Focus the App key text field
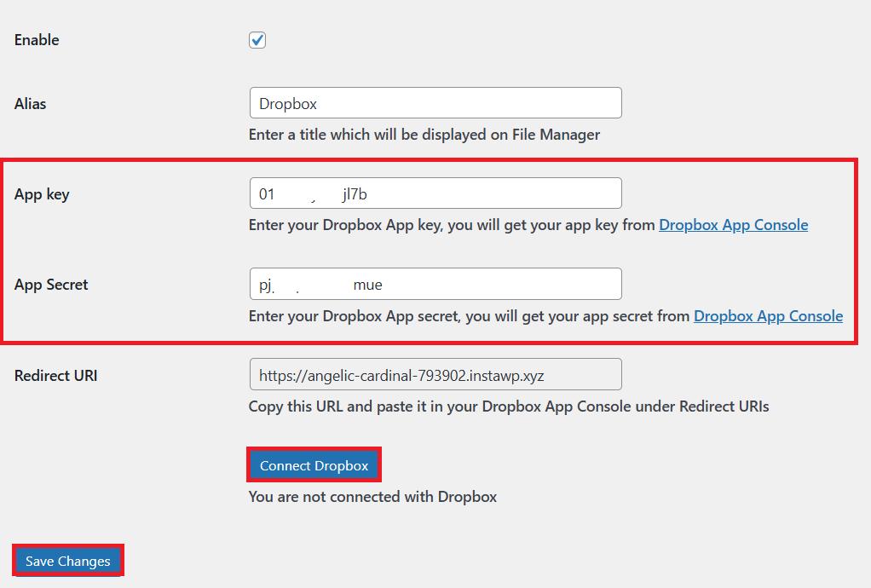 [x=435, y=193]
